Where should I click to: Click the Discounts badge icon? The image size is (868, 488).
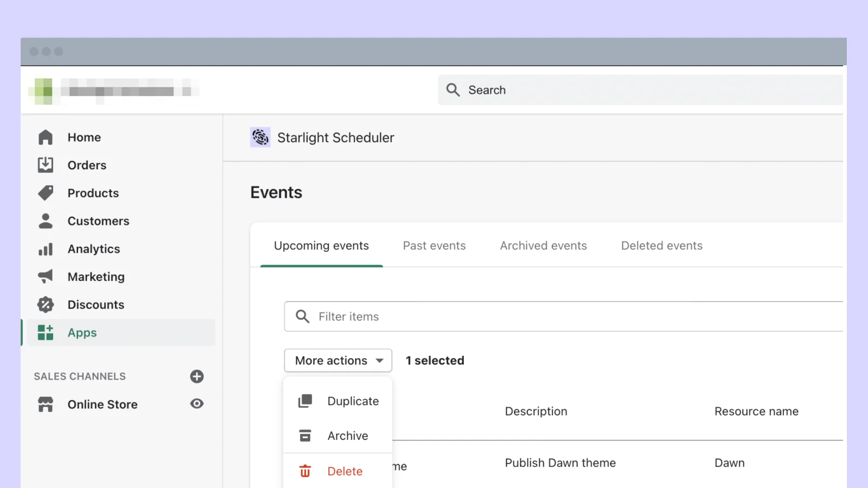click(46, 305)
